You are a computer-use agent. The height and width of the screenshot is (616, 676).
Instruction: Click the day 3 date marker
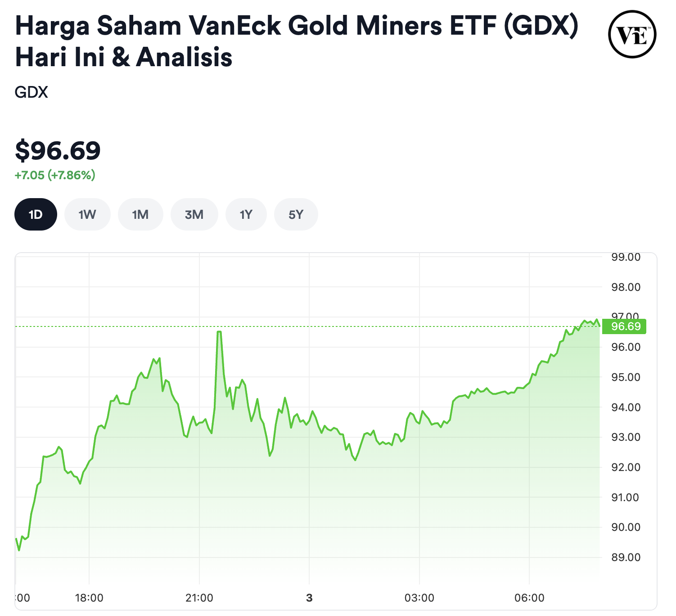(309, 598)
